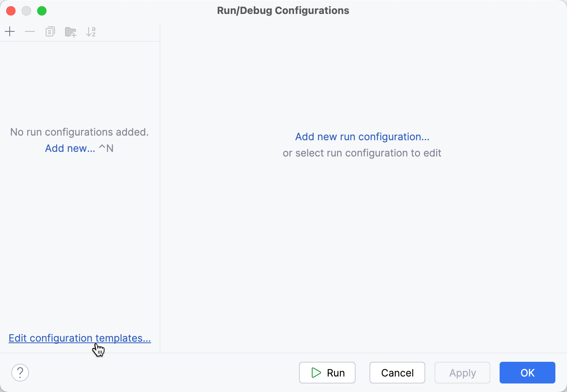Click the plus icon to add configuration
Viewport: 567px width, 392px height.
click(x=10, y=31)
